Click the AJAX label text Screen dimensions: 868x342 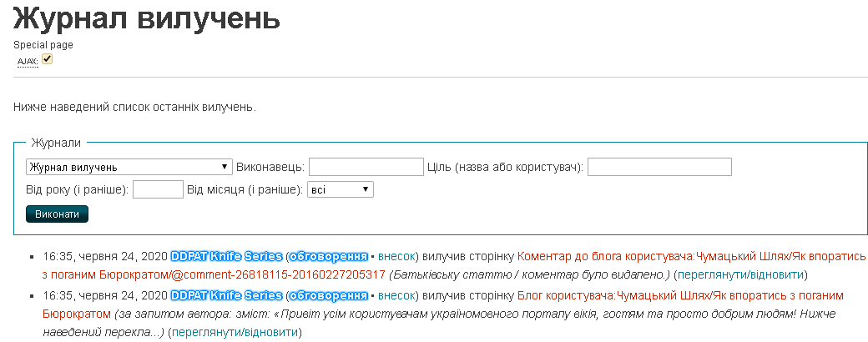tap(28, 61)
